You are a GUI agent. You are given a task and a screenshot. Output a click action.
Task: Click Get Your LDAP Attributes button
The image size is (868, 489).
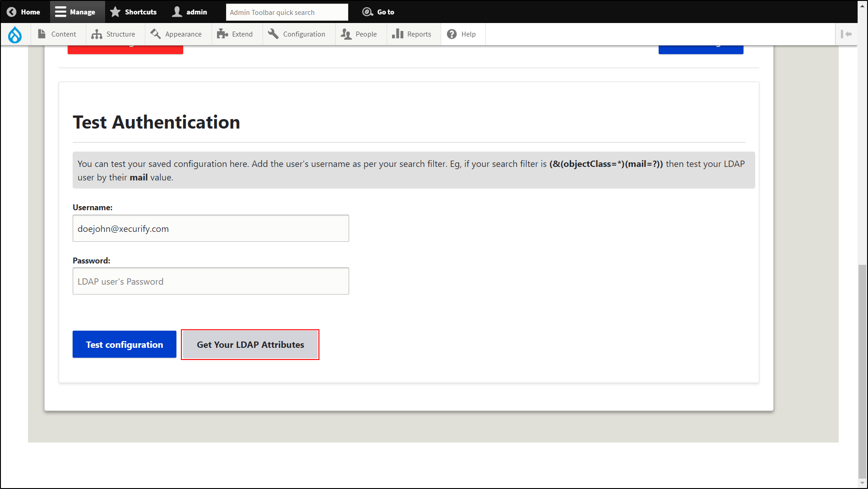pos(250,345)
